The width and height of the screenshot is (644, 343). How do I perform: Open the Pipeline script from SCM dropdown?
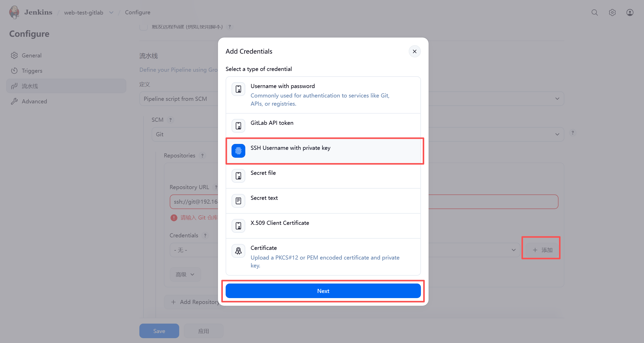click(351, 99)
